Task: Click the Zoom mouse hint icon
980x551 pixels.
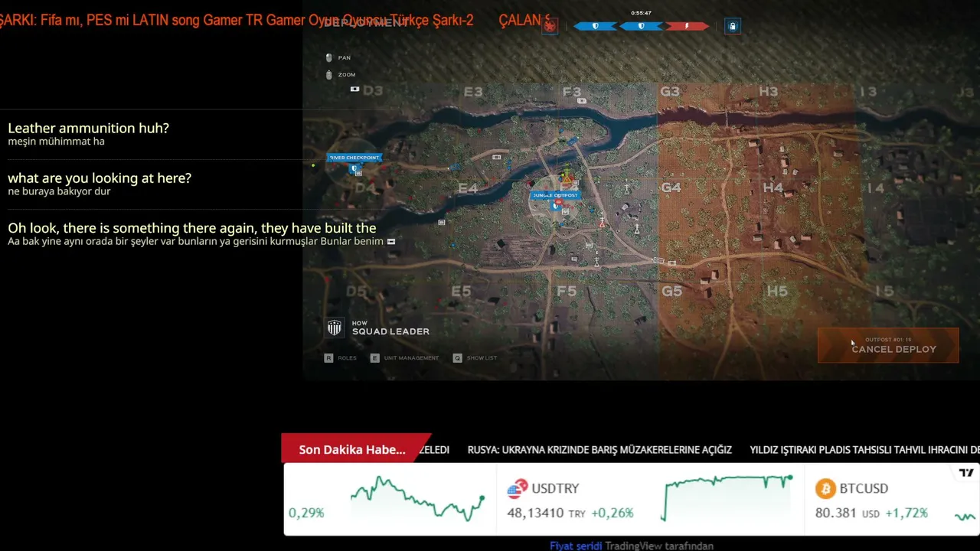Action: 329,74
